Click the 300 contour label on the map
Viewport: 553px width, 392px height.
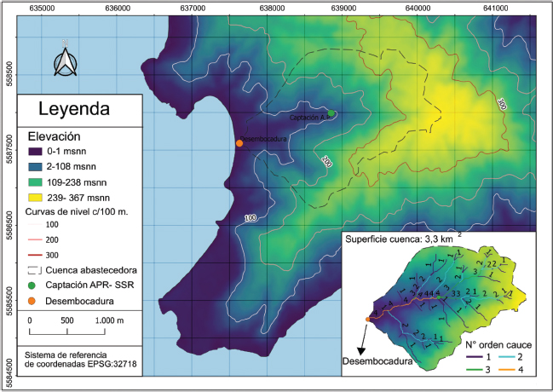tap(502, 104)
